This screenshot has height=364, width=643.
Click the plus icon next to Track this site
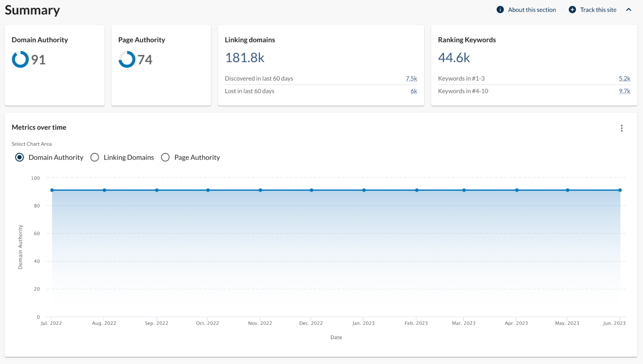tap(572, 9)
